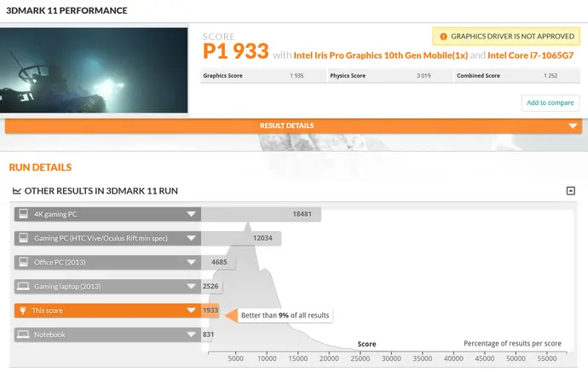The width and height of the screenshot is (588, 372).
Task: Expand the Result Details arrow
Action: 573,125
